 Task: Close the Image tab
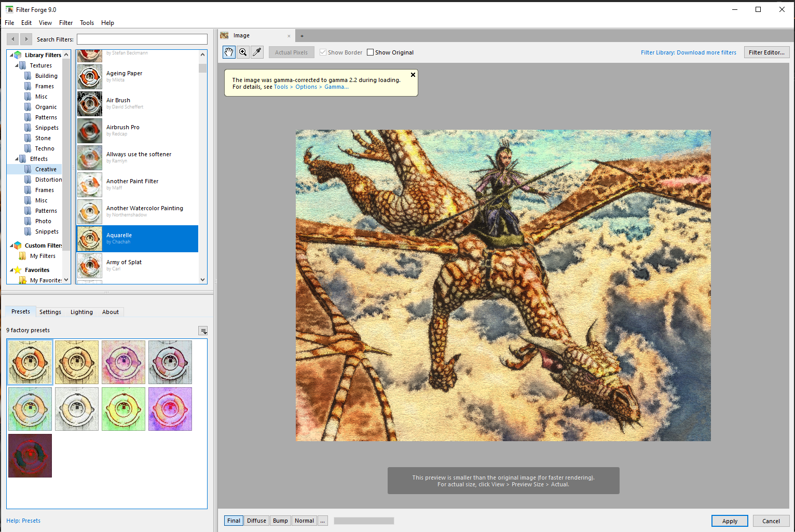(289, 36)
